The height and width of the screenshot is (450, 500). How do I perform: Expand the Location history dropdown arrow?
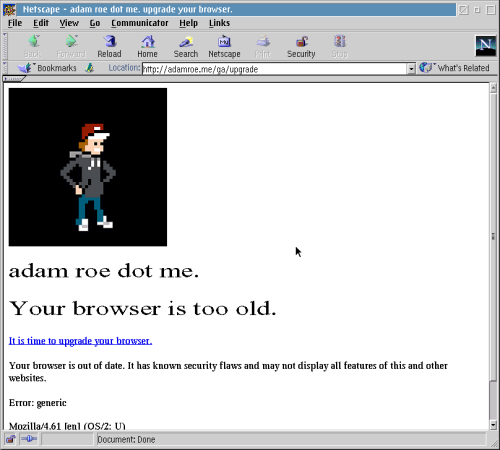(x=411, y=69)
